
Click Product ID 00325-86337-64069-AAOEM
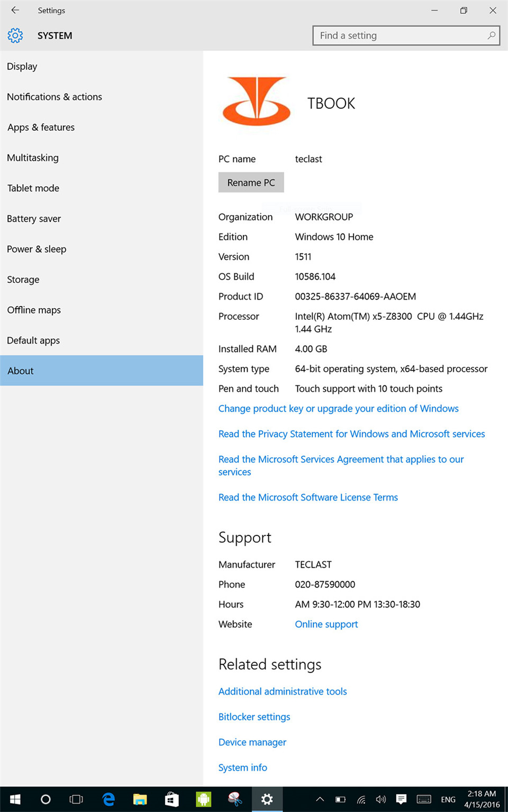coord(356,297)
